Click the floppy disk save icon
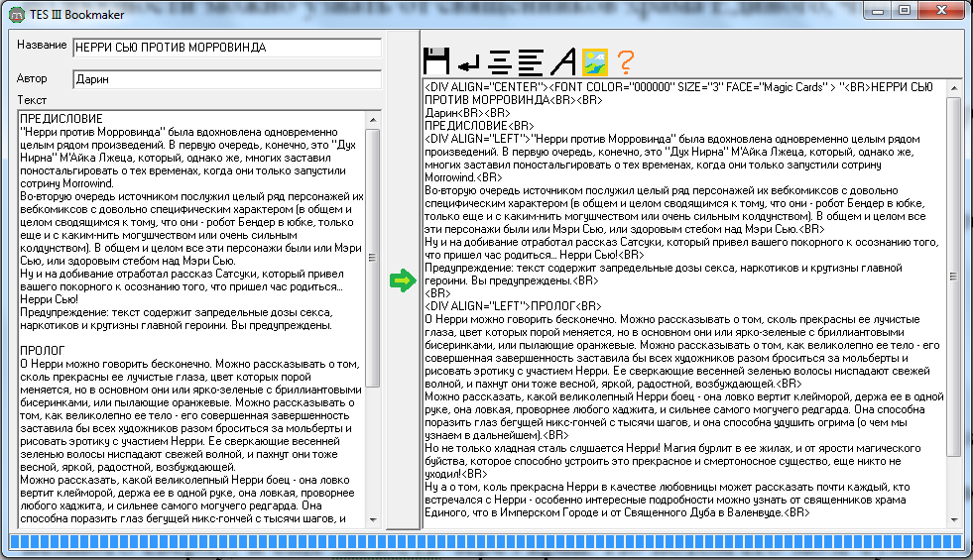 (x=436, y=61)
